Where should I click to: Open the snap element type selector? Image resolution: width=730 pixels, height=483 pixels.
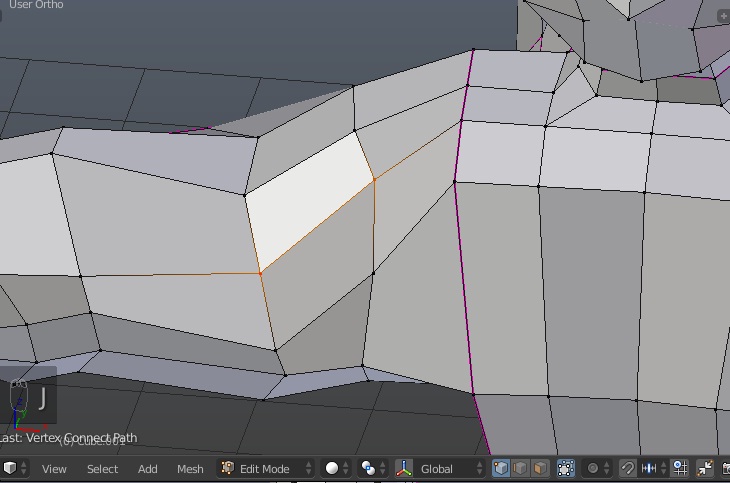click(653, 468)
